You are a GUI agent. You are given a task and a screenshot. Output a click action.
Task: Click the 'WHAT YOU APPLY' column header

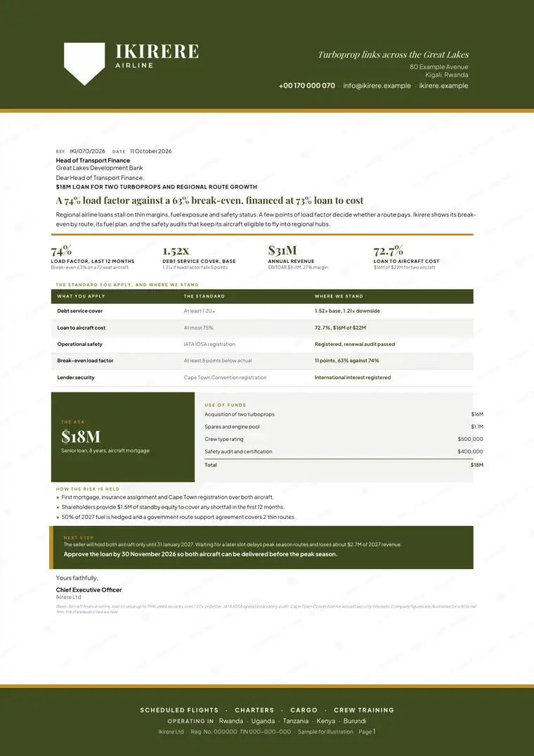[81, 296]
